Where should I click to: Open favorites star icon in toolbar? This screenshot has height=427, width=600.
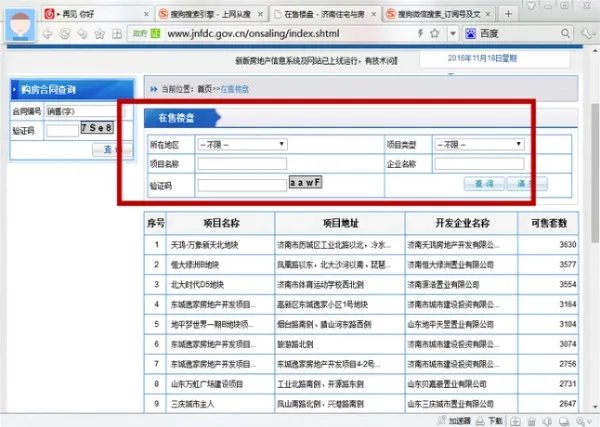(x=99, y=34)
